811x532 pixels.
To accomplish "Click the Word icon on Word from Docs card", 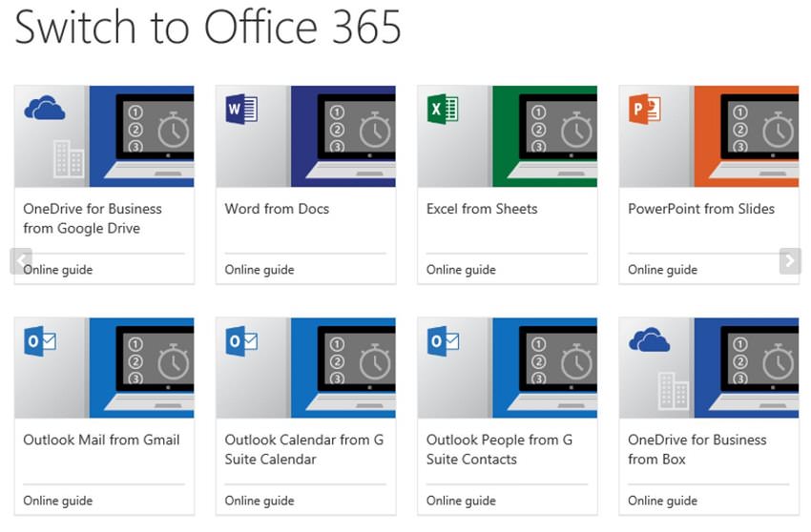I will click(241, 109).
